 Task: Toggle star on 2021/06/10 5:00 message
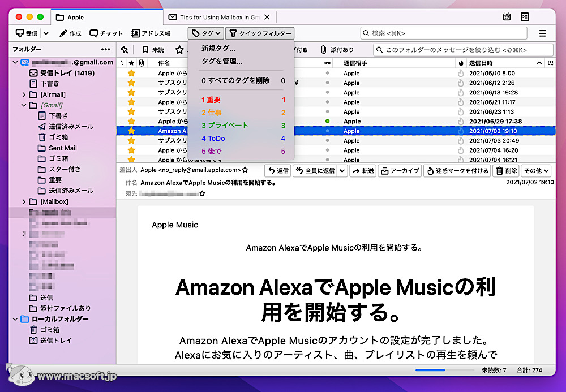coord(131,73)
